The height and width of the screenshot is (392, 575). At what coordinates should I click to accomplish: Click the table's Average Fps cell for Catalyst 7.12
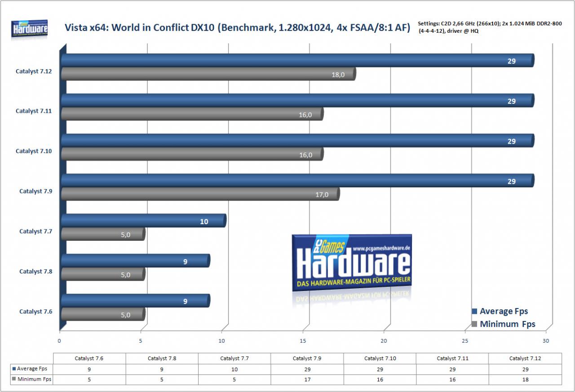(x=525, y=369)
